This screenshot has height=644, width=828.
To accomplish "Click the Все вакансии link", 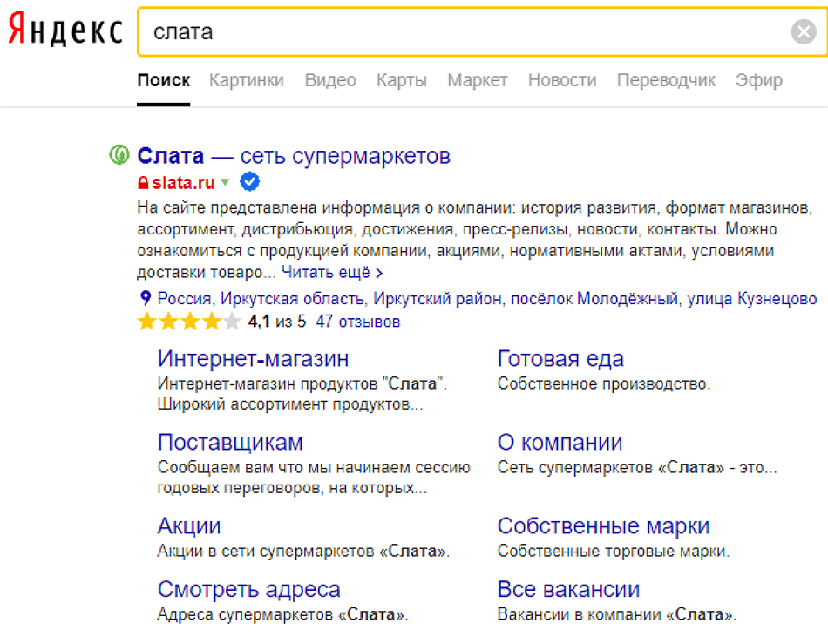I will [x=568, y=589].
